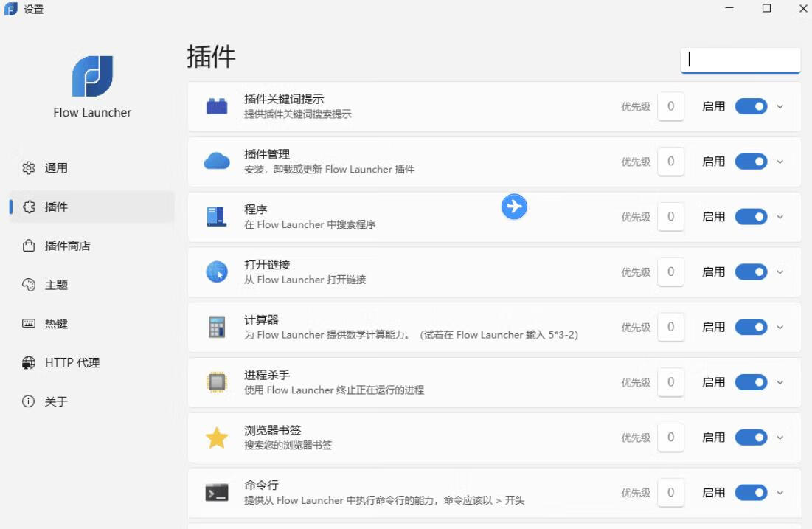Click the info icon beside 关于
This screenshot has width=812, height=529.
coord(29,401)
